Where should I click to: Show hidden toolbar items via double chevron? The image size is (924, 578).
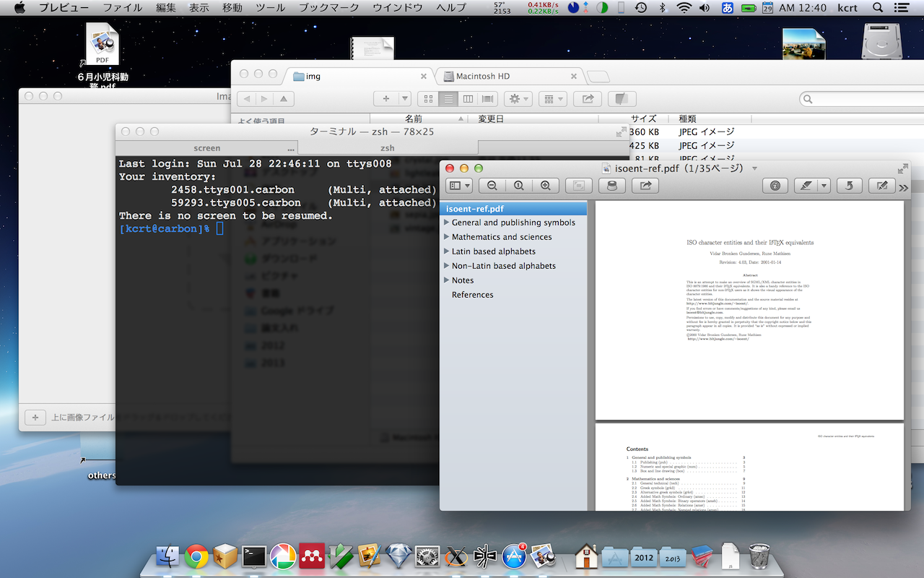(x=903, y=188)
